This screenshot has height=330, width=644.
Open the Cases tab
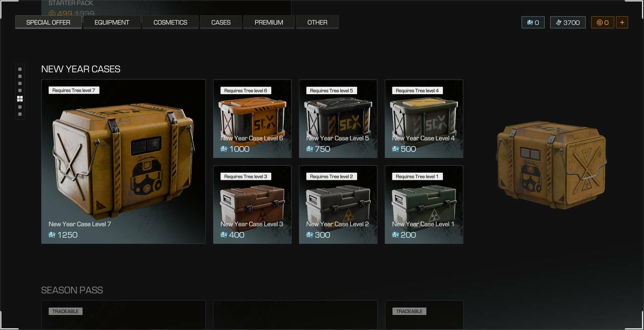[221, 22]
